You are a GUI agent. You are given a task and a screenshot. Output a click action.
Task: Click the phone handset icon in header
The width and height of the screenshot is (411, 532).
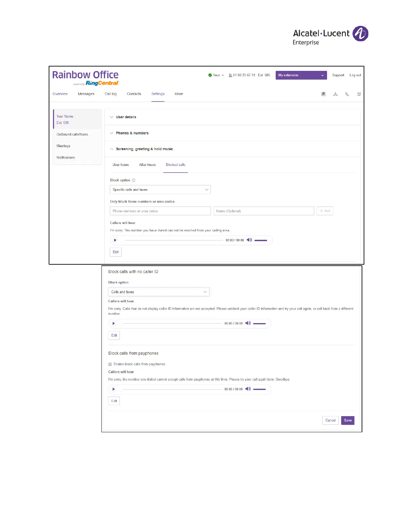point(347,94)
